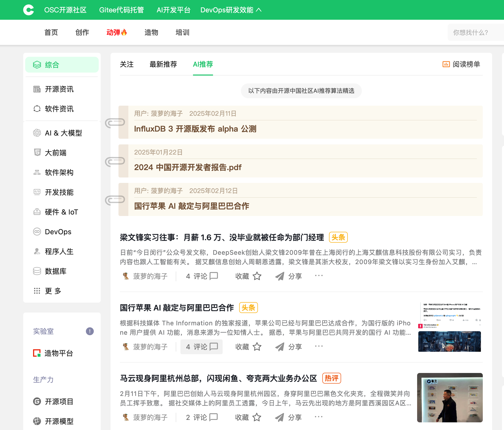Click the 开源模型 icon

tap(37, 421)
